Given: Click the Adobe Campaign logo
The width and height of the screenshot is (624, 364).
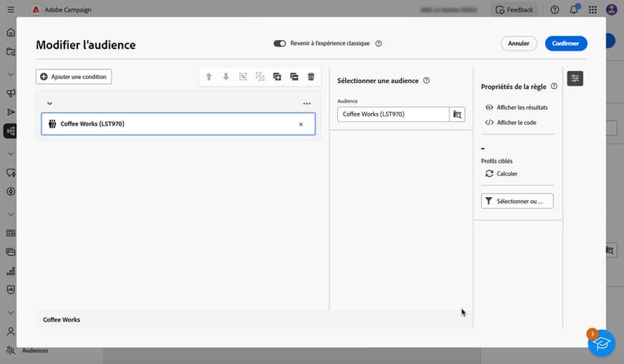Looking at the screenshot, I should pos(36,9).
